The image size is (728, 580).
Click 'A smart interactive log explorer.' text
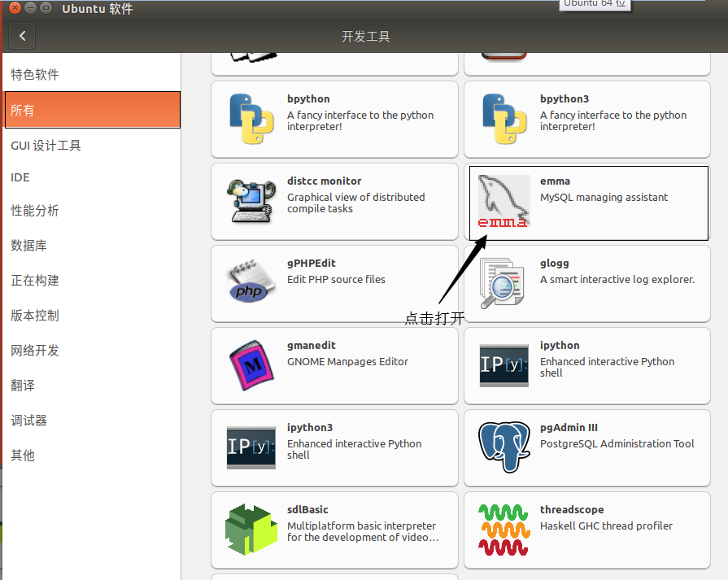click(x=617, y=280)
